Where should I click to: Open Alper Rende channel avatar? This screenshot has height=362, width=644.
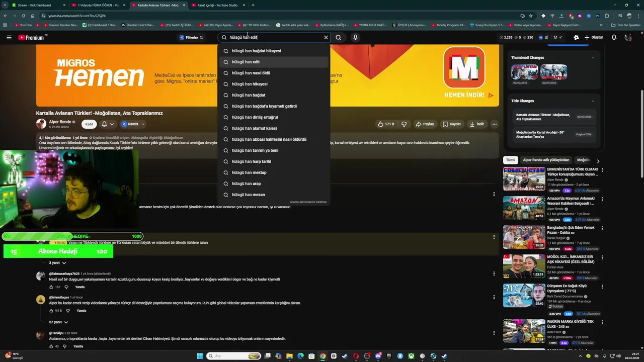click(x=41, y=124)
